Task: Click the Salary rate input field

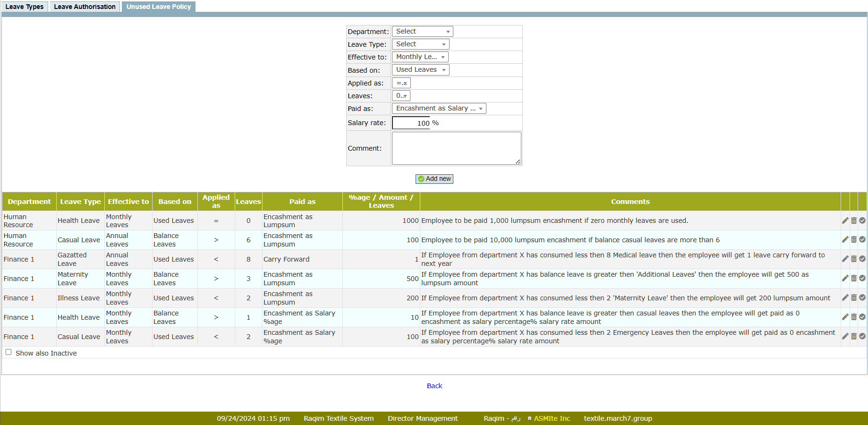Action: point(411,123)
